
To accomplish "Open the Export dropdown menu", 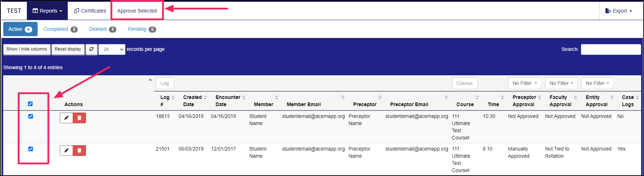I will [619, 11].
